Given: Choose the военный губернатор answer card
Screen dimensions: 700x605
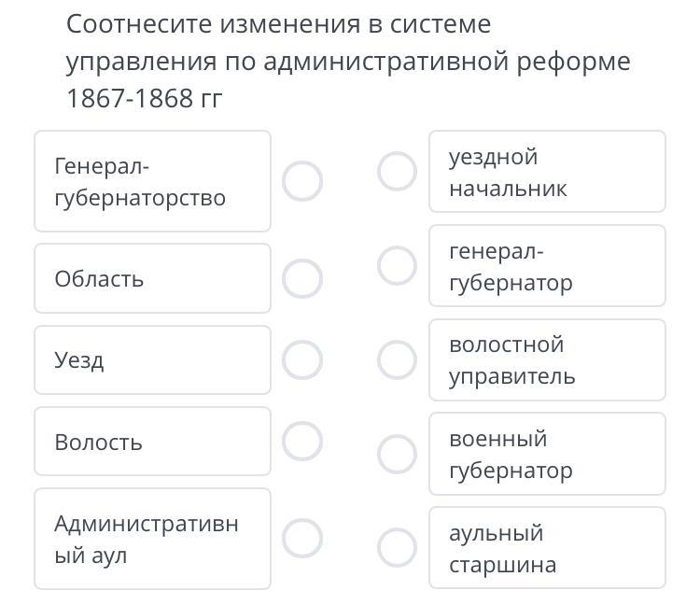Looking at the screenshot, I should click(x=547, y=454).
